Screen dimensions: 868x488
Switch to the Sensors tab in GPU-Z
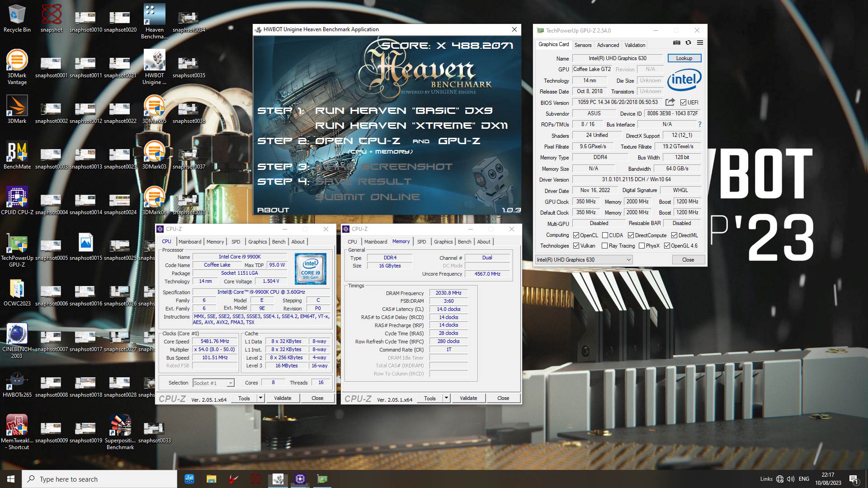(583, 45)
